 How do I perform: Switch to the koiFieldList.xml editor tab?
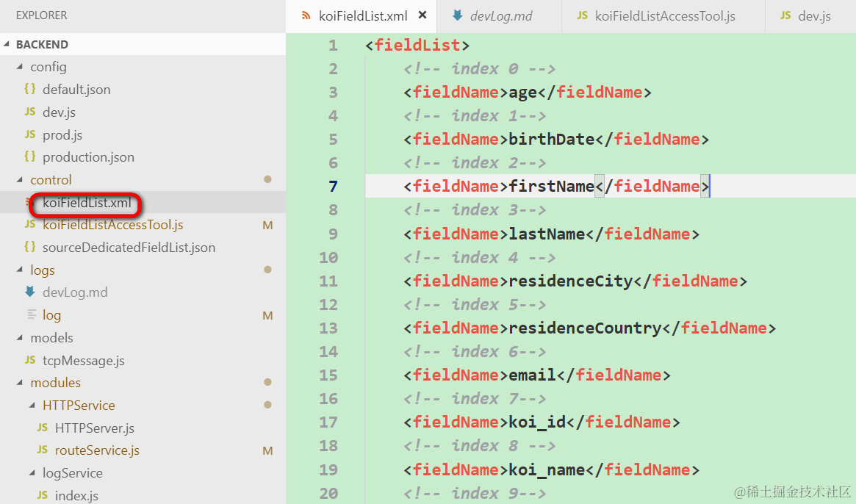[362, 16]
